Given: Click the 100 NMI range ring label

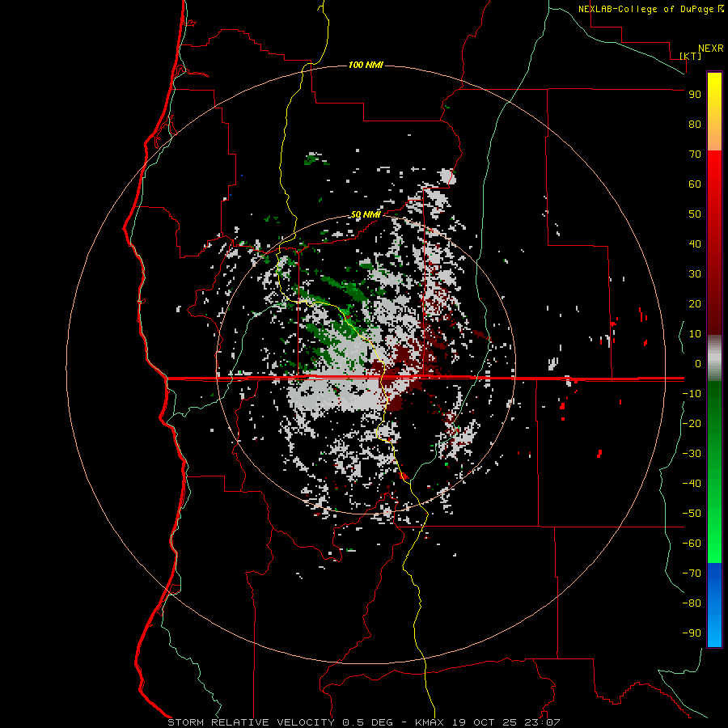Looking at the screenshot, I should tap(366, 65).
